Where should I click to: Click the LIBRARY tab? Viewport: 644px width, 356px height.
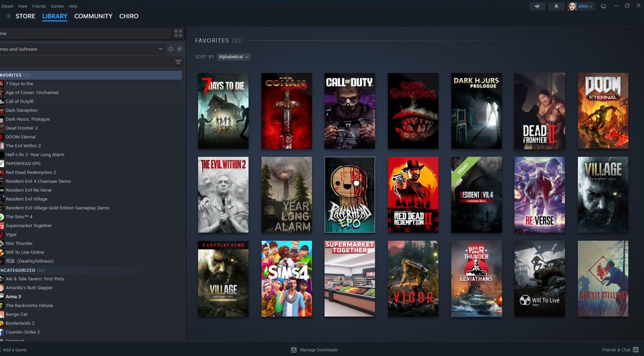(x=55, y=16)
